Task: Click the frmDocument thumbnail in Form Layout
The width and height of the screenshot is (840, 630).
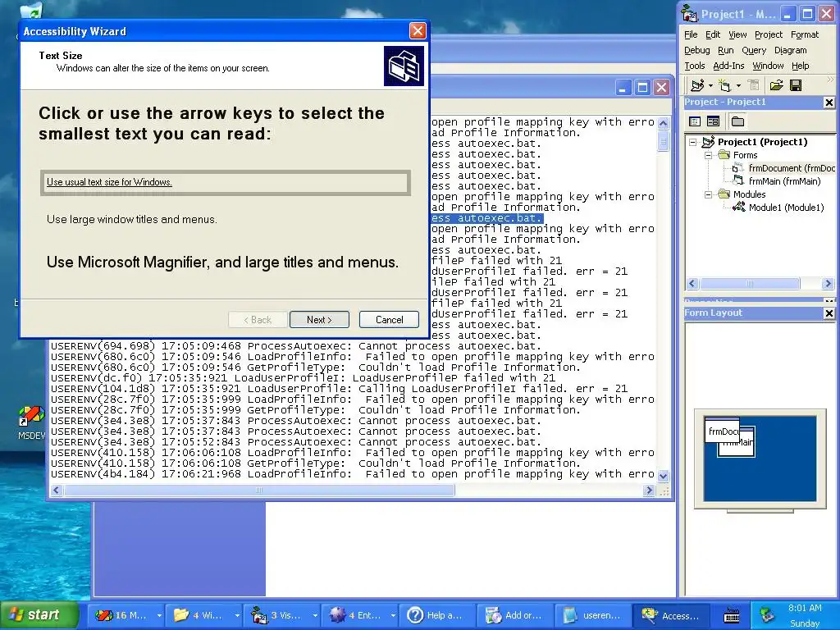Action: [x=722, y=430]
